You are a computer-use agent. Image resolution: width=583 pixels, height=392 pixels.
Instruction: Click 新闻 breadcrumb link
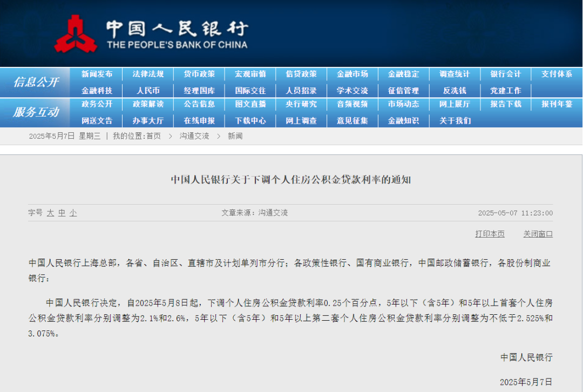(235, 136)
